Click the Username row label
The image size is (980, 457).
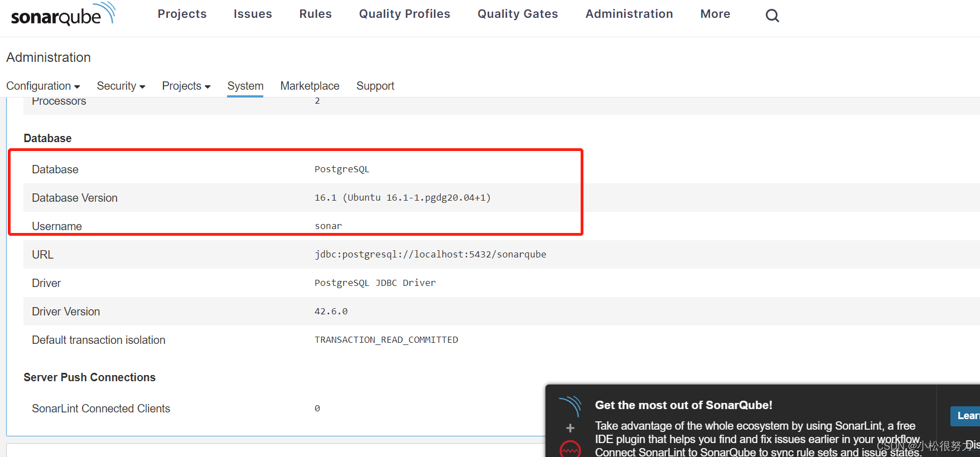pyautogui.click(x=57, y=226)
